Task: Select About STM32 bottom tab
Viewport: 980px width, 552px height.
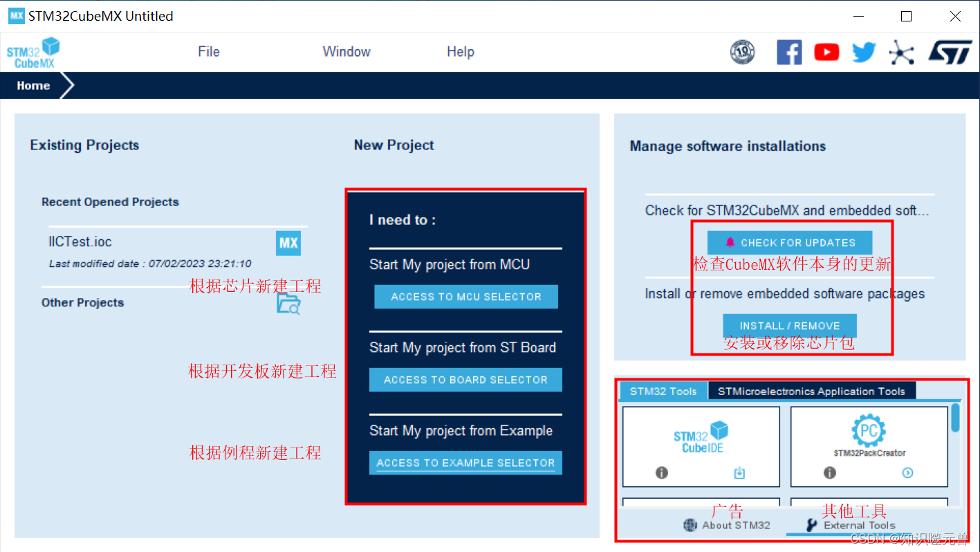Action: click(726, 525)
